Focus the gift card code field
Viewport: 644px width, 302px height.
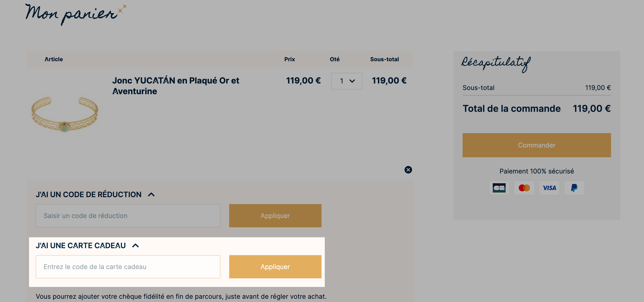128,267
